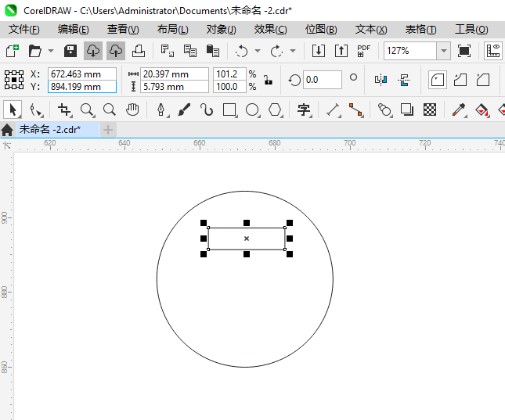Screen dimensions: 505x420
Task: Select the Transparency checkerboard tool
Action: click(430, 109)
